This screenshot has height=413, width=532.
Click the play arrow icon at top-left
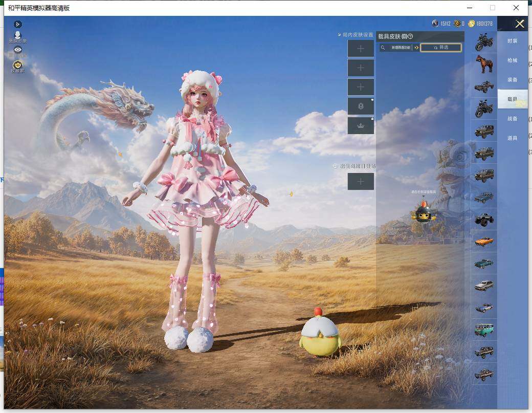coord(17,24)
